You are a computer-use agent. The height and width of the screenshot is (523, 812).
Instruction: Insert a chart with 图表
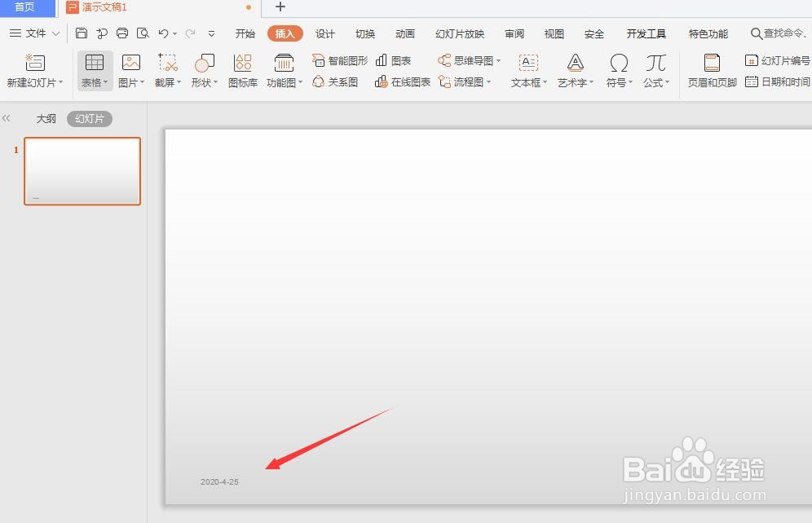click(x=394, y=60)
